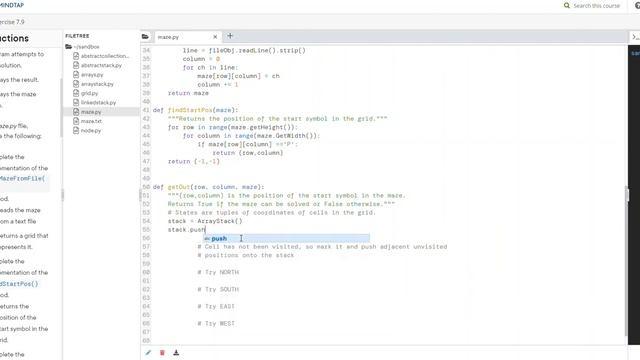Click the editor vertical scrollbar thumb
Screen dimensions: 640x360
click(x=627, y=261)
